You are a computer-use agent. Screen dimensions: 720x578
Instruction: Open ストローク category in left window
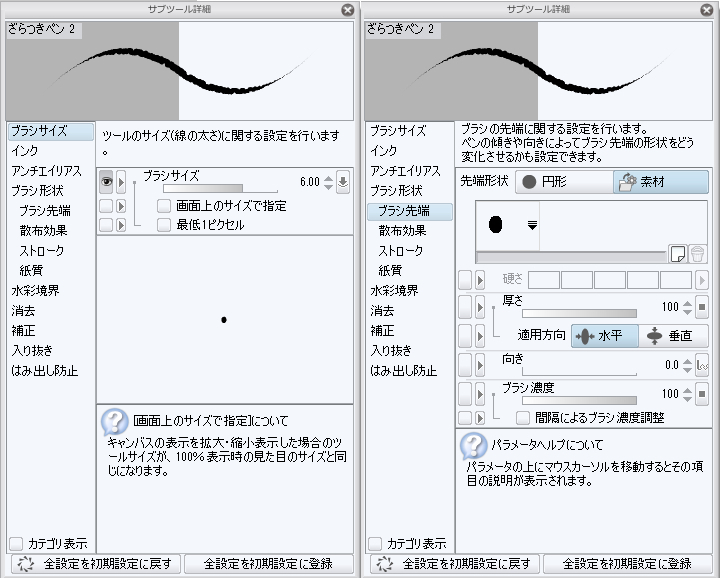pyautogui.click(x=41, y=251)
